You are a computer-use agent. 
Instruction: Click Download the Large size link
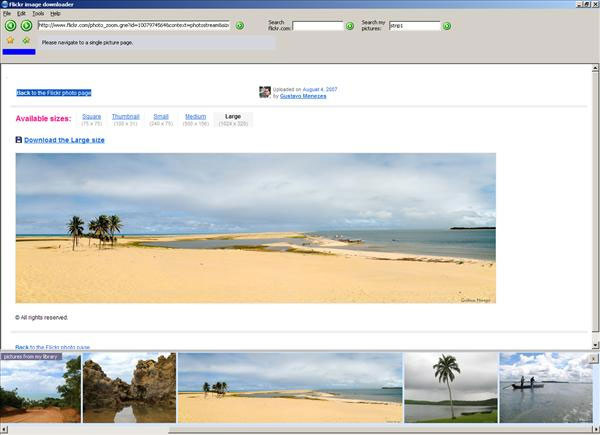tap(64, 140)
